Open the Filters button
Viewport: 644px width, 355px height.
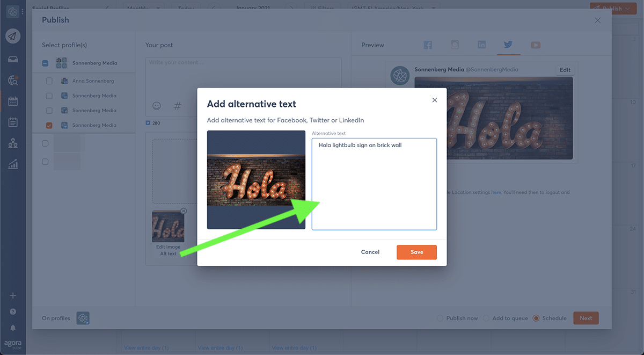pyautogui.click(x=323, y=8)
